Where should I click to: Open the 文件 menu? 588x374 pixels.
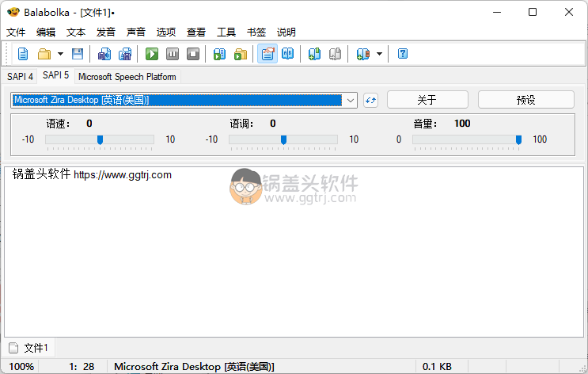pyautogui.click(x=16, y=32)
